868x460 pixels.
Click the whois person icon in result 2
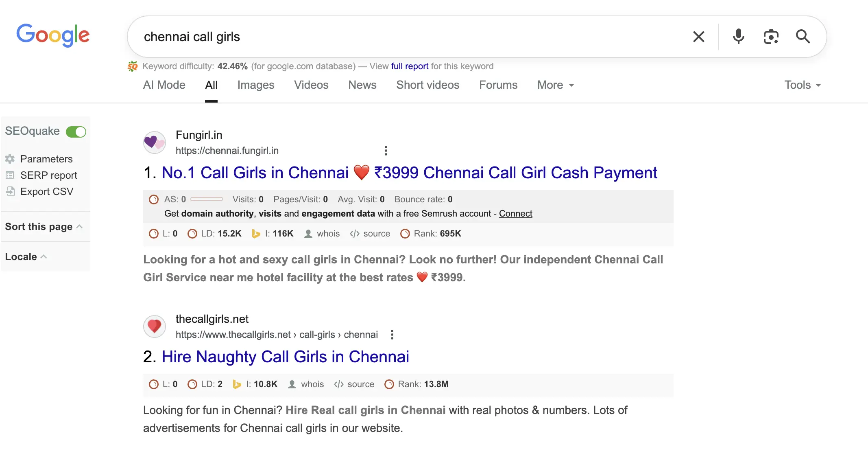pyautogui.click(x=292, y=384)
